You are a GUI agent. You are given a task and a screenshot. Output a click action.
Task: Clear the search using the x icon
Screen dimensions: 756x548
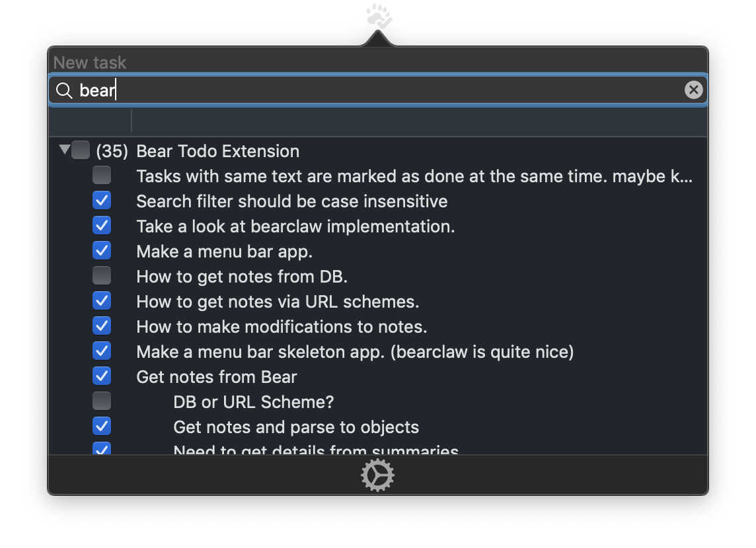[693, 90]
